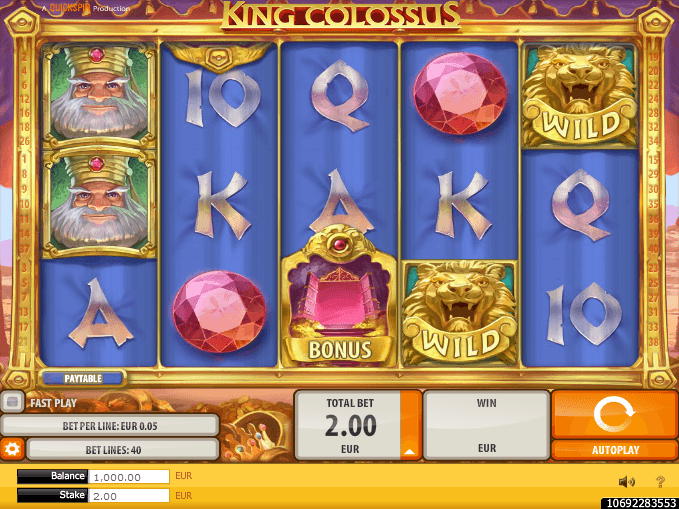Click the BONUS throne symbol on the reels

339,297
